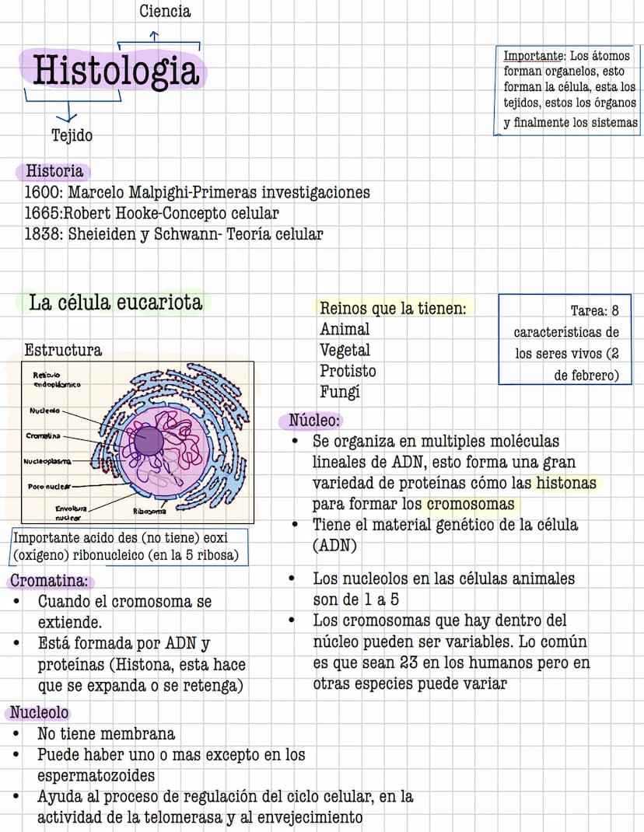The width and height of the screenshot is (644, 832).
Task: Select the word Fungí in kingdoms list
Action: click(340, 392)
